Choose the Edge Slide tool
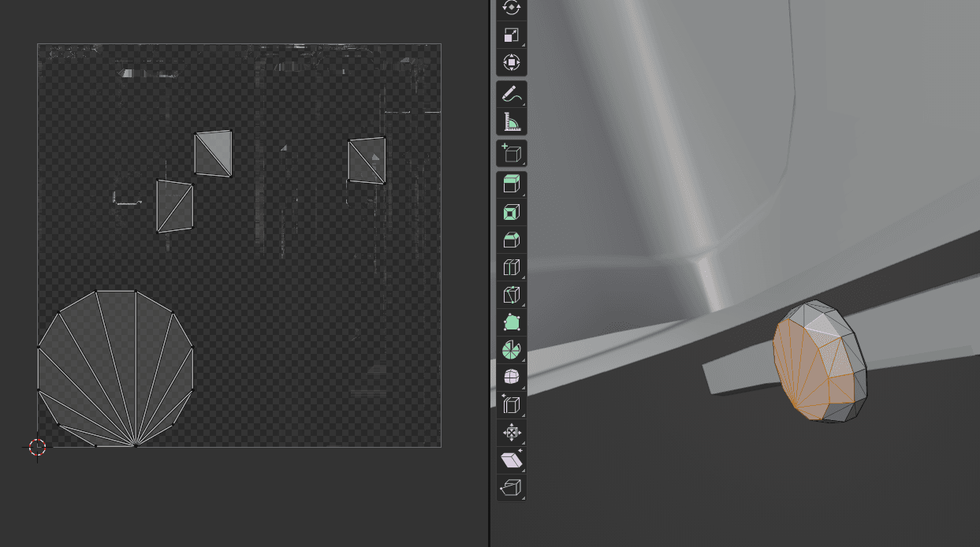 click(512, 405)
